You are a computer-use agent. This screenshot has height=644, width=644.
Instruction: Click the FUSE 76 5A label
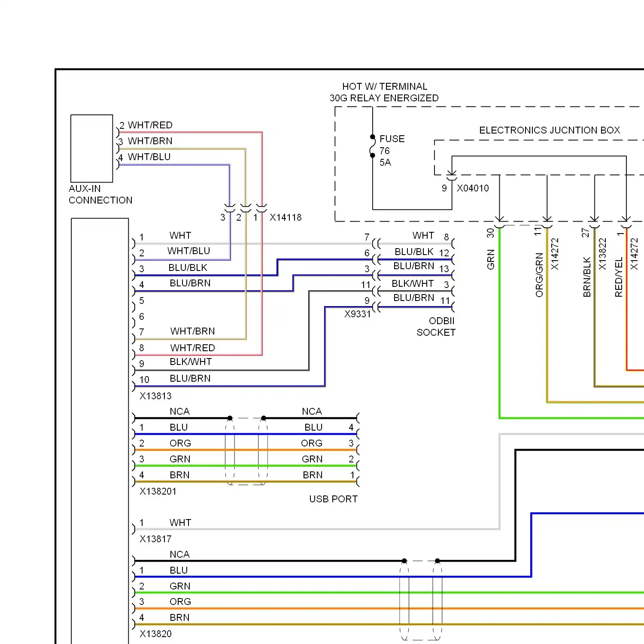(392, 151)
